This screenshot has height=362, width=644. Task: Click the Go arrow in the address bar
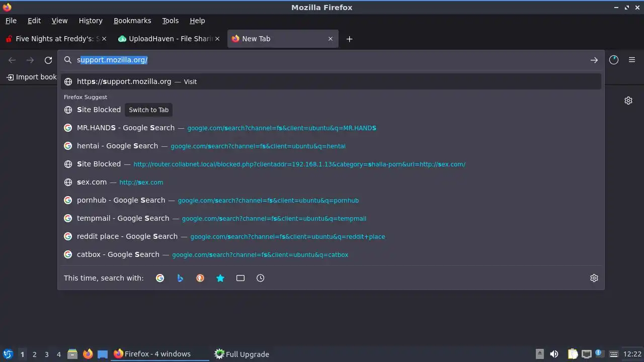[x=594, y=60]
